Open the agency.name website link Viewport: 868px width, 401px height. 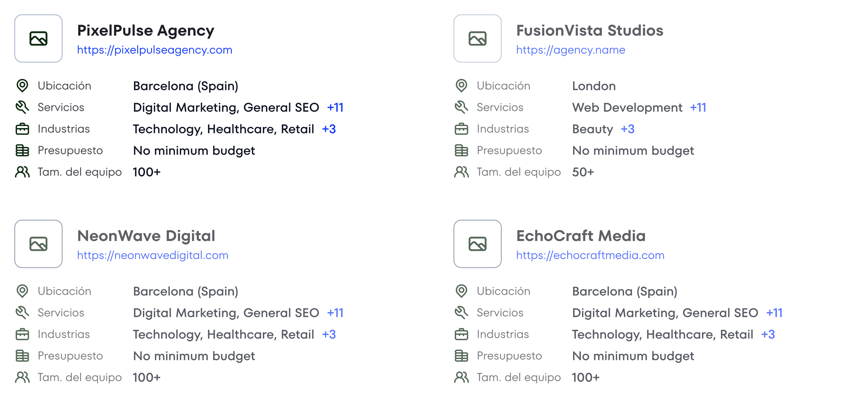(571, 50)
